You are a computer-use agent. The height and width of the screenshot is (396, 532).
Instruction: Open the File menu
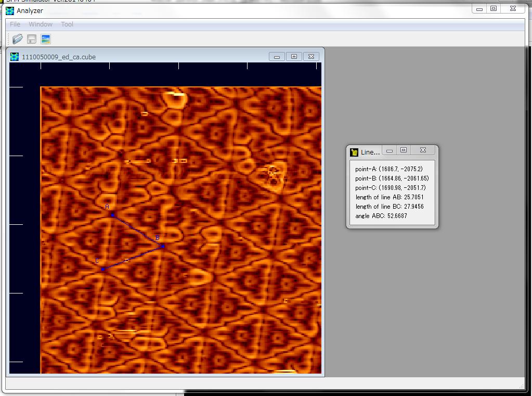15,24
